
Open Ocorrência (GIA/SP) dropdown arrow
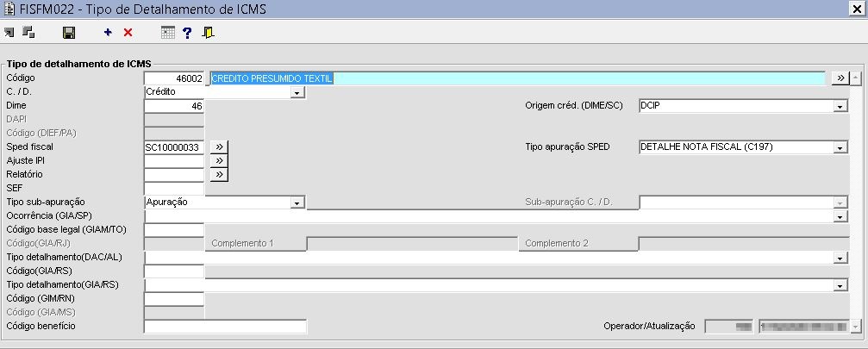pyautogui.click(x=840, y=217)
